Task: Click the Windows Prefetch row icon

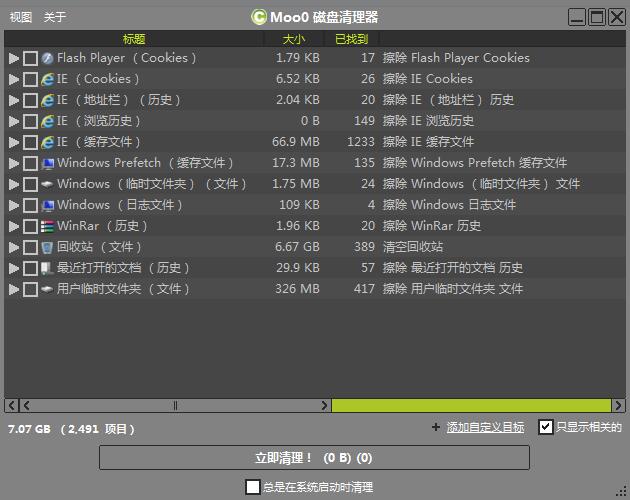Action: tap(47, 163)
